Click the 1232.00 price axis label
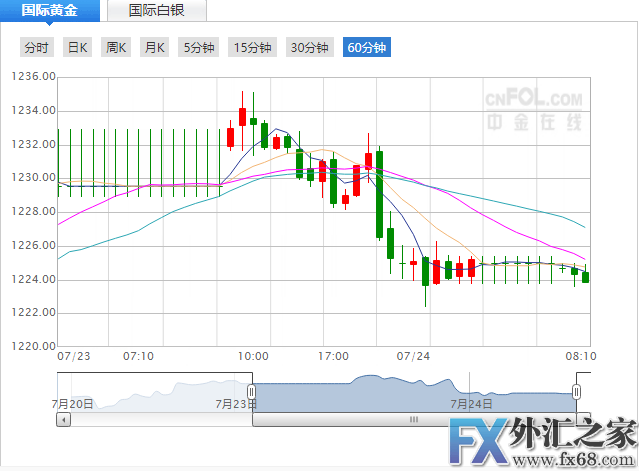Viewport: 639px width, 471px height. pyautogui.click(x=33, y=144)
